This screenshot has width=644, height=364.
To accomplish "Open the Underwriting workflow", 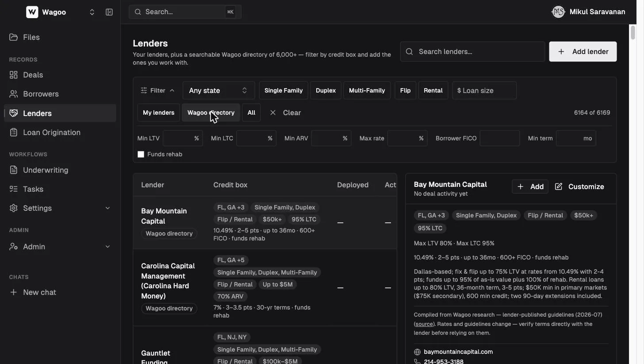I will pos(60,170).
